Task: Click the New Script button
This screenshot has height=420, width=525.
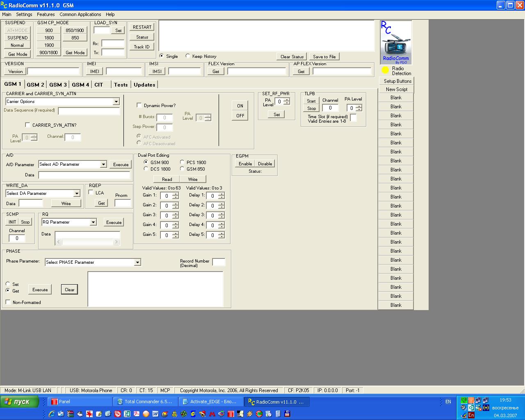Action: [x=396, y=89]
